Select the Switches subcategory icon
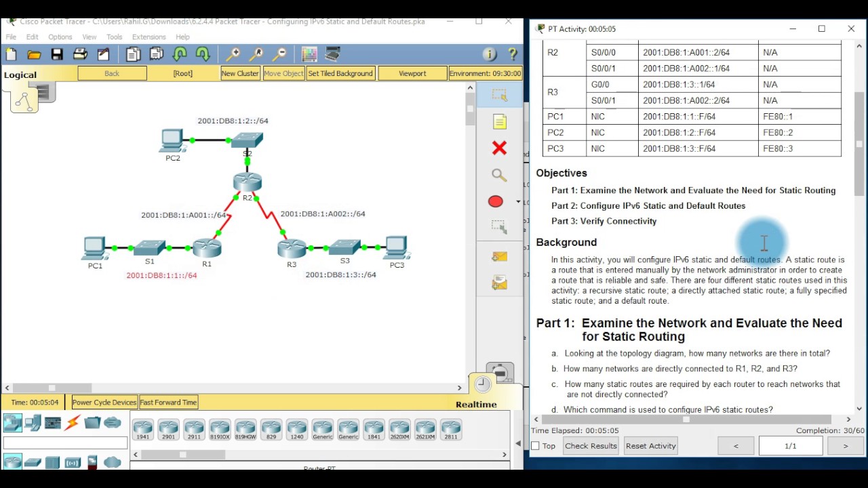This screenshot has width=868, height=488. tap(33, 462)
